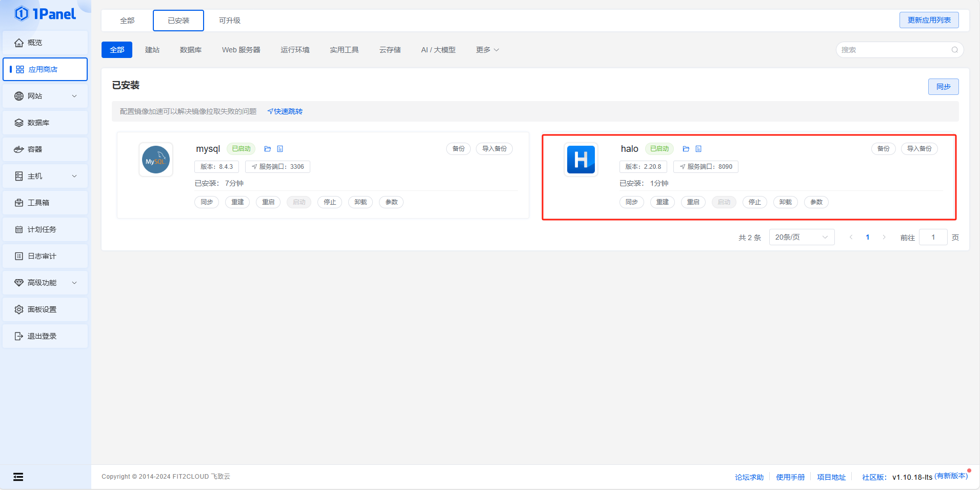
Task: Click 退出登录 to log out
Action: coord(45,336)
